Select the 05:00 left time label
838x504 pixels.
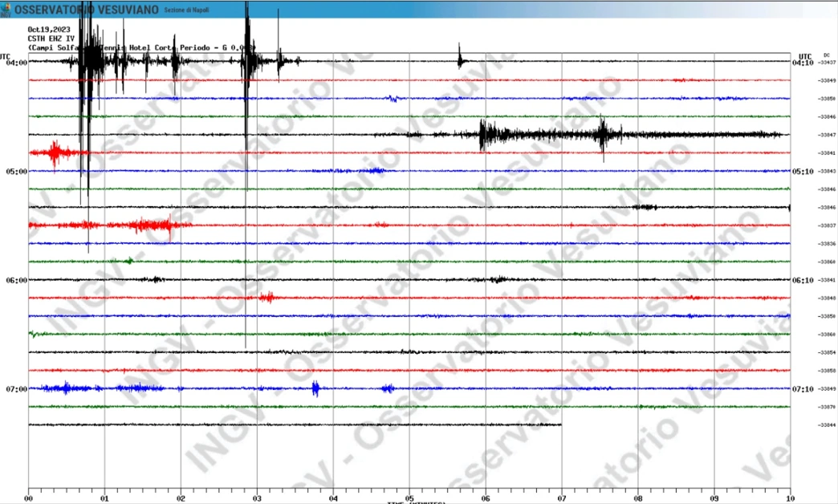[16, 171]
